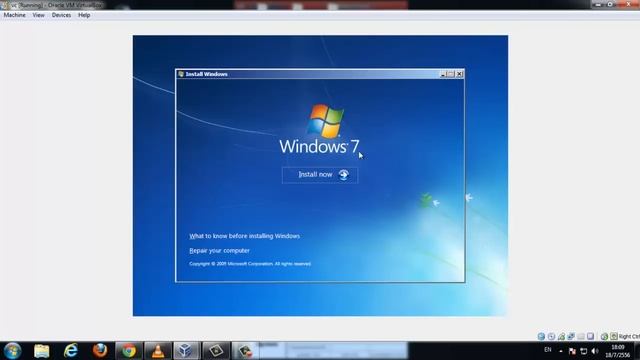Open the Help menu

[84, 15]
